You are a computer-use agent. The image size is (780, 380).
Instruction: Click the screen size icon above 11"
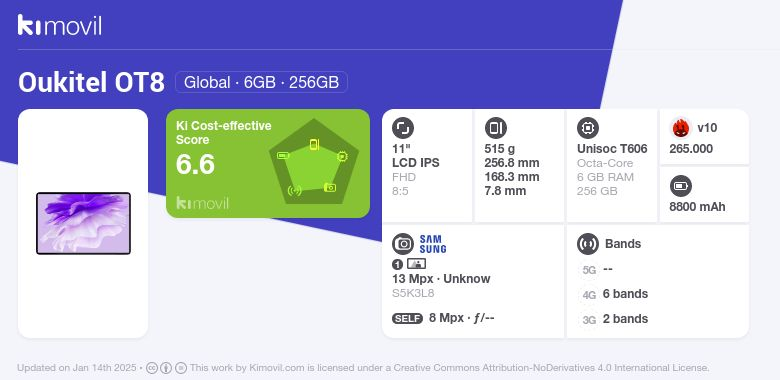403,128
